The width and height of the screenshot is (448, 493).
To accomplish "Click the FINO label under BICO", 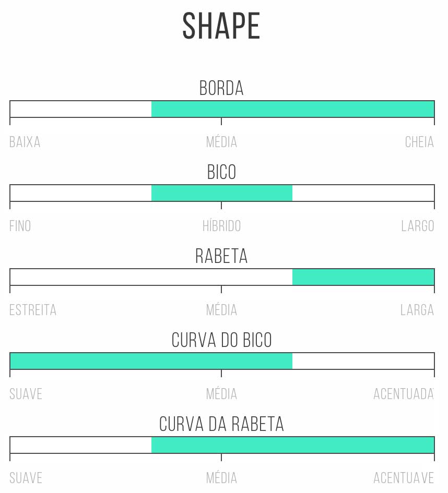I will point(20,226).
